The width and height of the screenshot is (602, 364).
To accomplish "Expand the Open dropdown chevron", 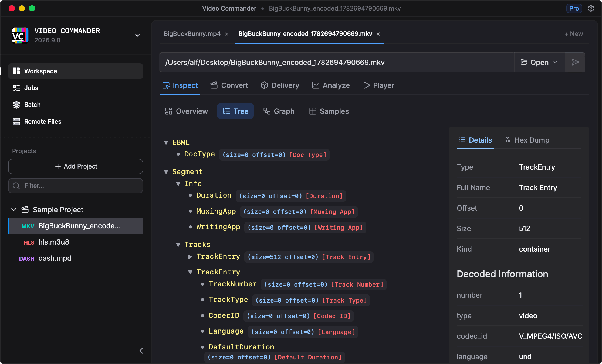I will [x=555, y=62].
